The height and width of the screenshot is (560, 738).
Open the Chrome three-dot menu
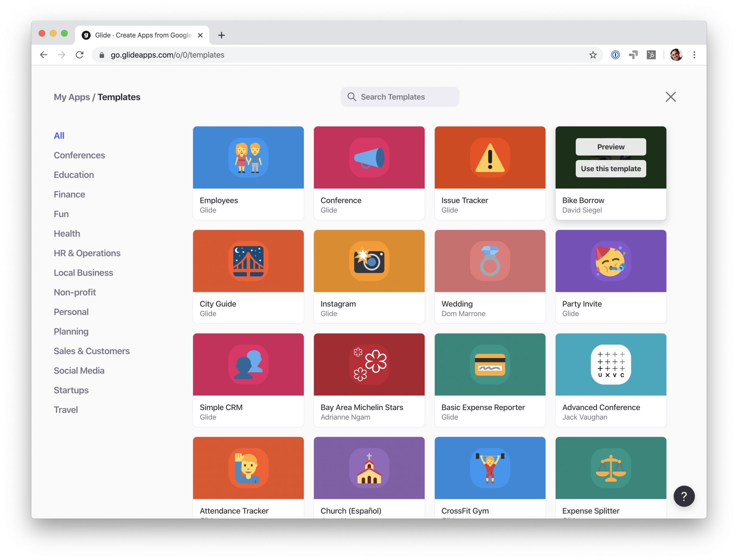tap(694, 55)
